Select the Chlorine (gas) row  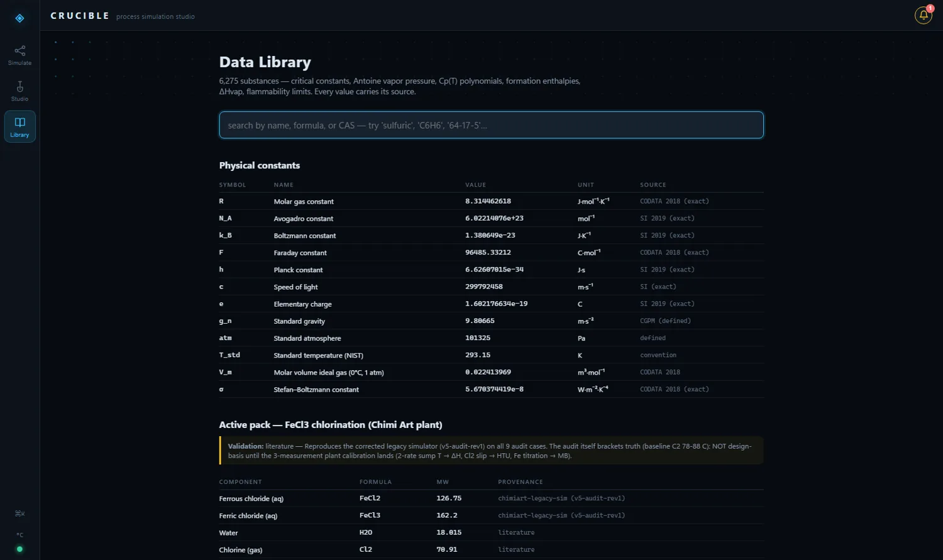491,550
